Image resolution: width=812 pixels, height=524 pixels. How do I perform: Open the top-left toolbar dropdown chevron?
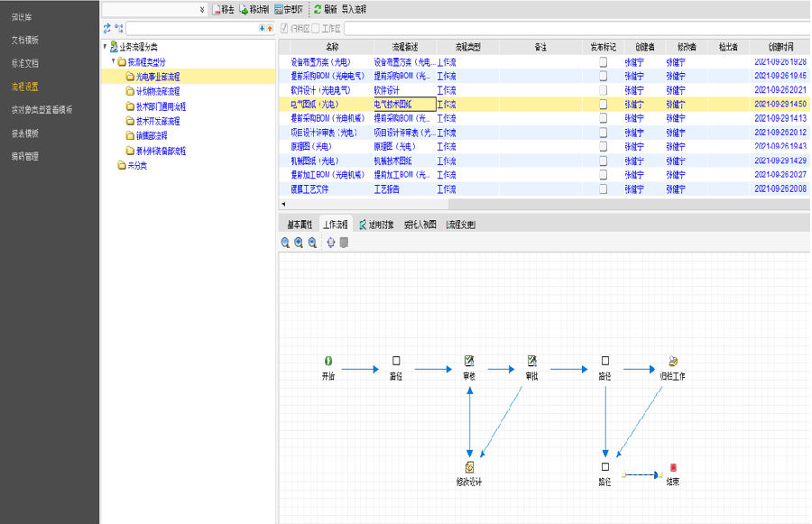tap(201, 9)
